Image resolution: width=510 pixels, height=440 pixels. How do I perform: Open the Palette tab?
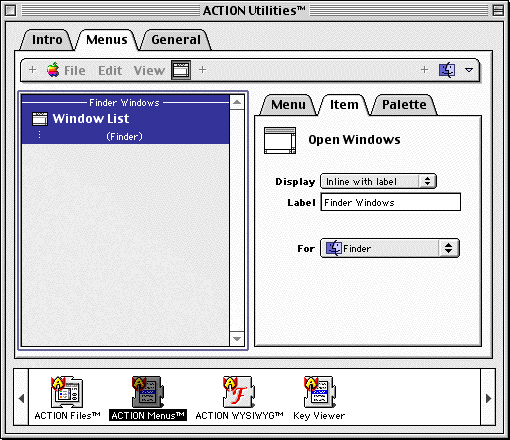coord(404,105)
